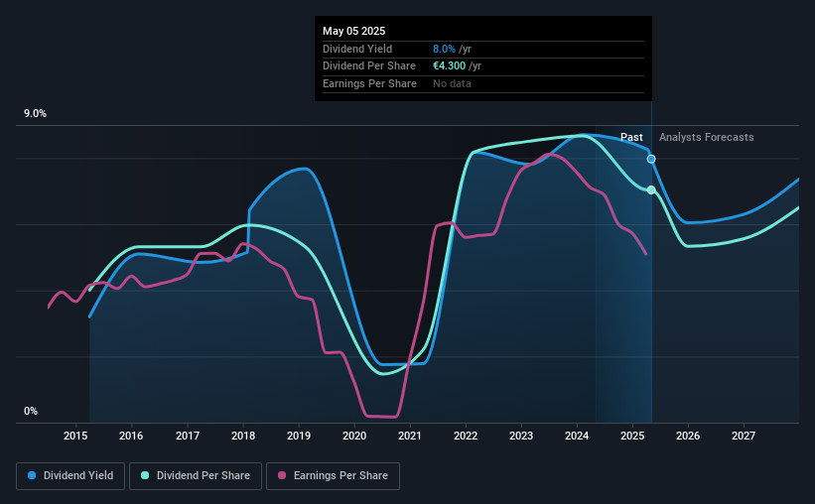
Task: Click the 'Dividend Yield' tooltip row label
Action: coord(357,49)
